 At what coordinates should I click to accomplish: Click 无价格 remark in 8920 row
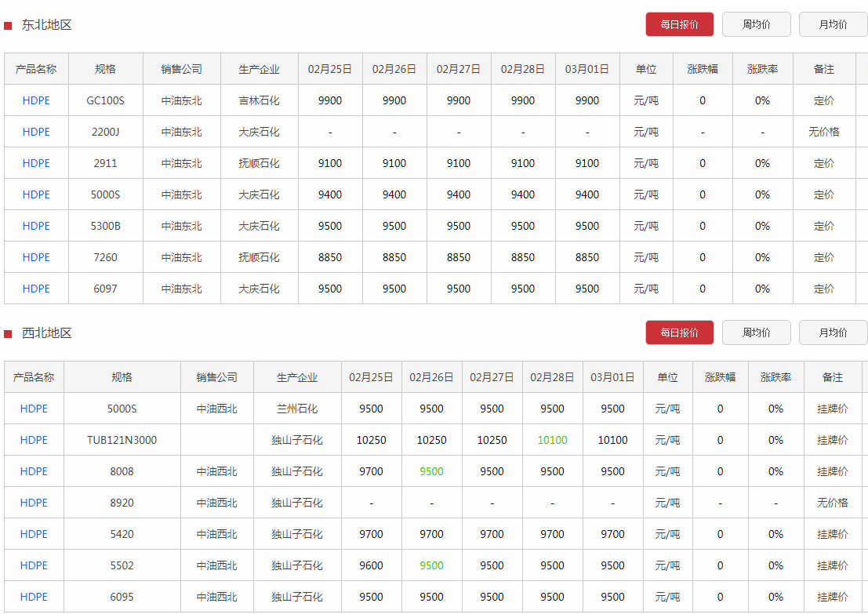tap(833, 503)
